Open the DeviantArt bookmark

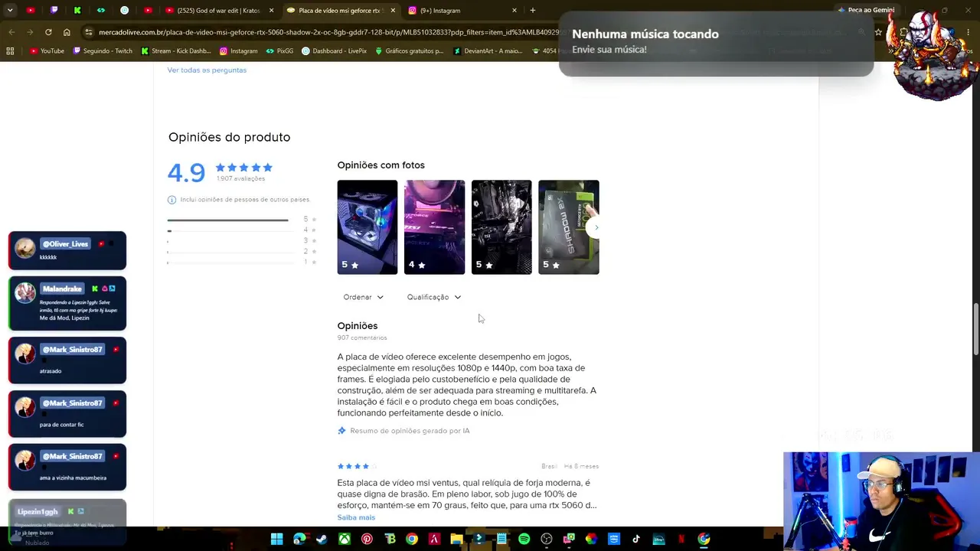tap(488, 51)
